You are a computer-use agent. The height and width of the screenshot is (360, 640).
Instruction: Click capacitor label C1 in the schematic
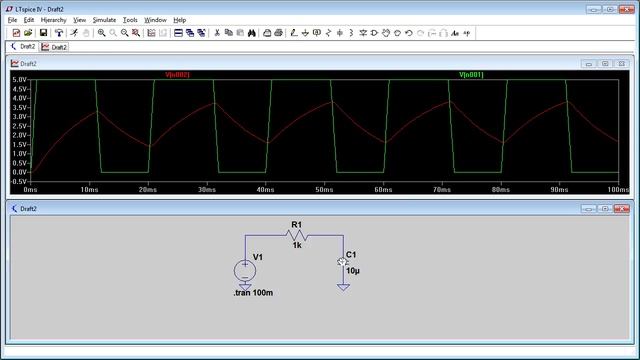point(351,255)
